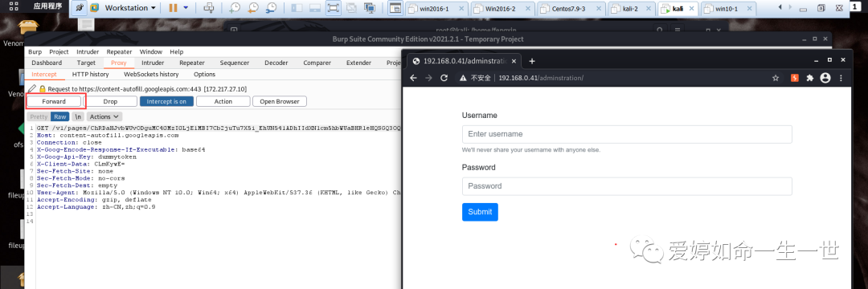The width and height of the screenshot is (868, 289).
Task: Toggle the VMware thumbnail bar view
Action: tap(315, 8)
